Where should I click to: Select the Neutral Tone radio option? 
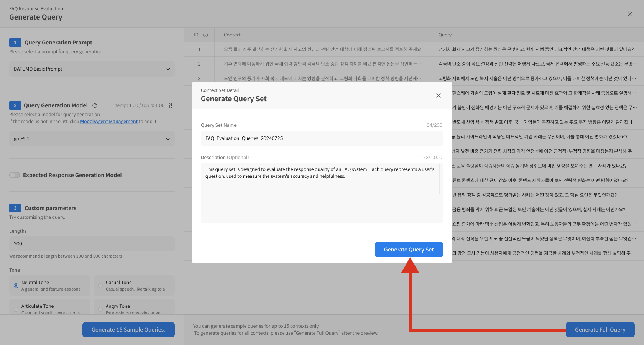pyautogui.click(x=16, y=286)
